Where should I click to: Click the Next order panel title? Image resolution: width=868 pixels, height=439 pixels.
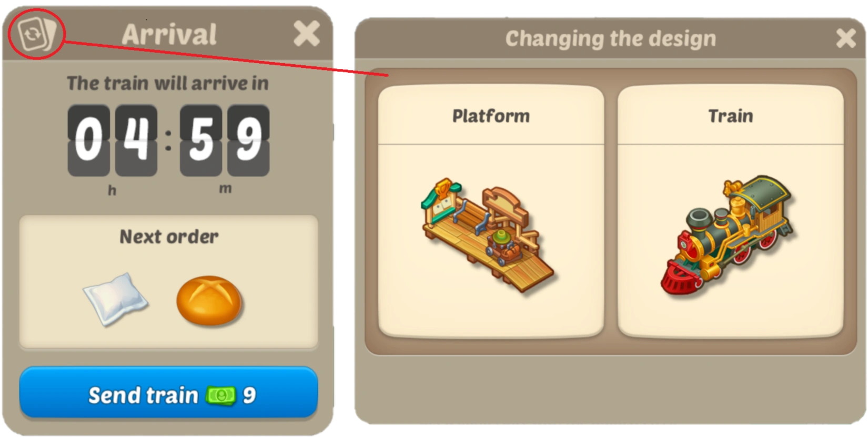pos(169,237)
